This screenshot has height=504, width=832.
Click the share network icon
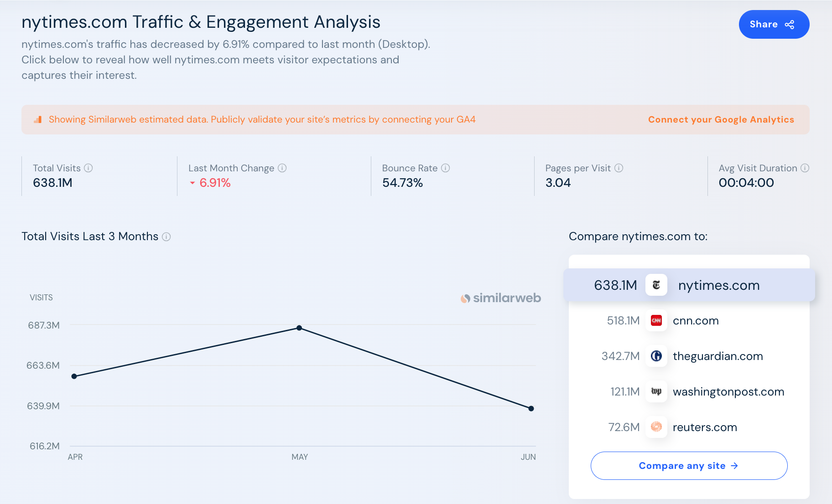coord(790,25)
